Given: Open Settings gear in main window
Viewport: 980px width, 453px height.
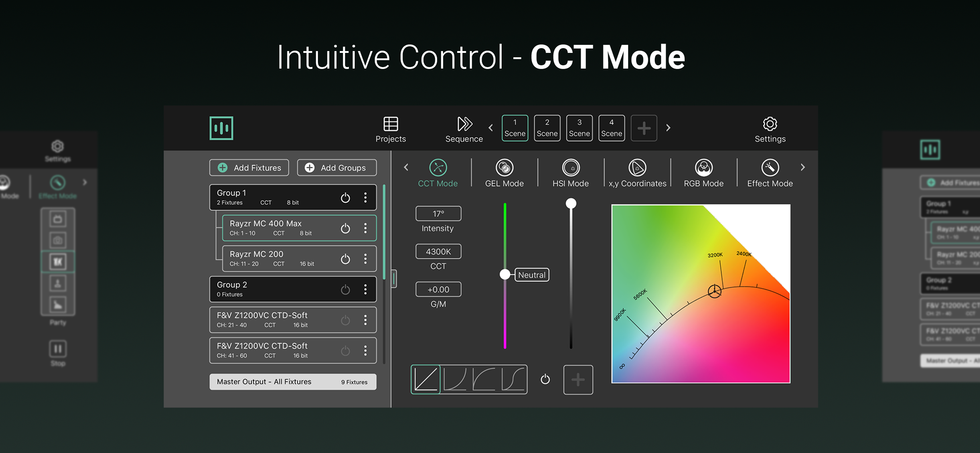Looking at the screenshot, I should click(x=770, y=130).
